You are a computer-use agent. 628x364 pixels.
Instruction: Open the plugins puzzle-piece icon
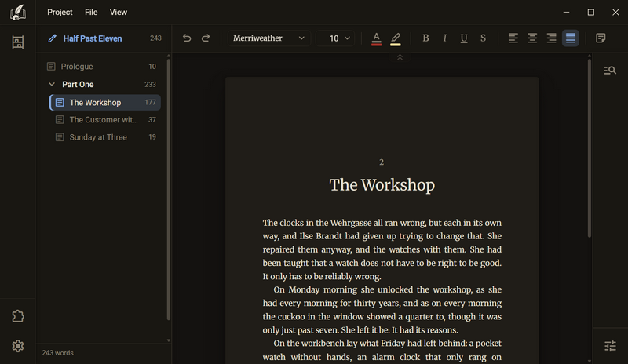(17, 316)
